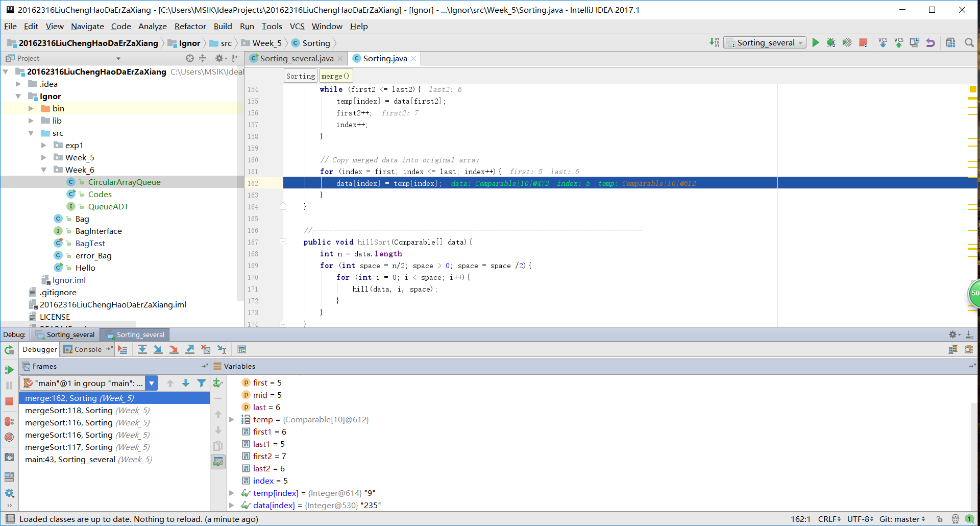Click Step Over debugger icon
Viewport: 980px width, 526px height.
[142, 349]
